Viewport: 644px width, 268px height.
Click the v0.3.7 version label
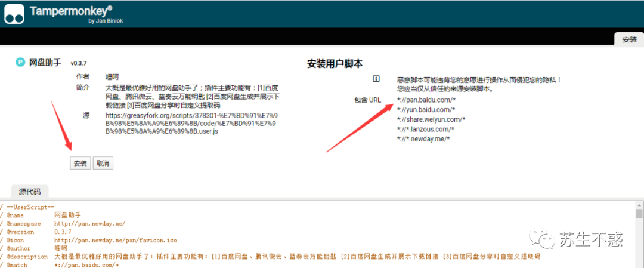click(x=79, y=63)
